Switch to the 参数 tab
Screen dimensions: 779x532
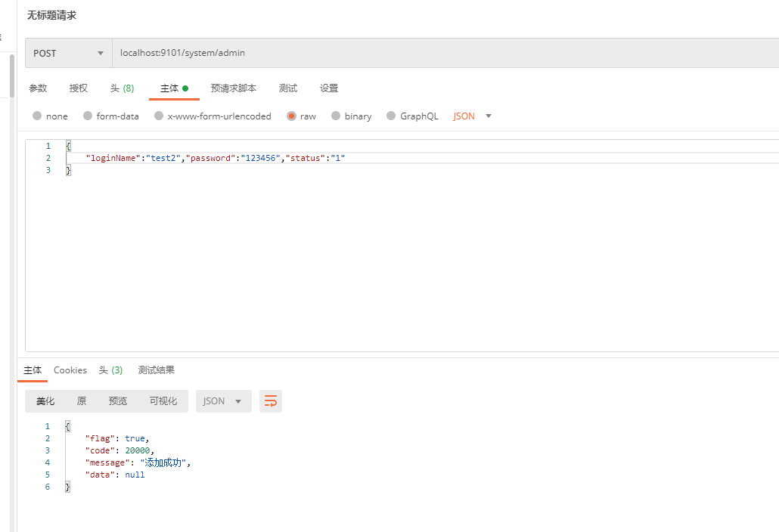(x=38, y=88)
